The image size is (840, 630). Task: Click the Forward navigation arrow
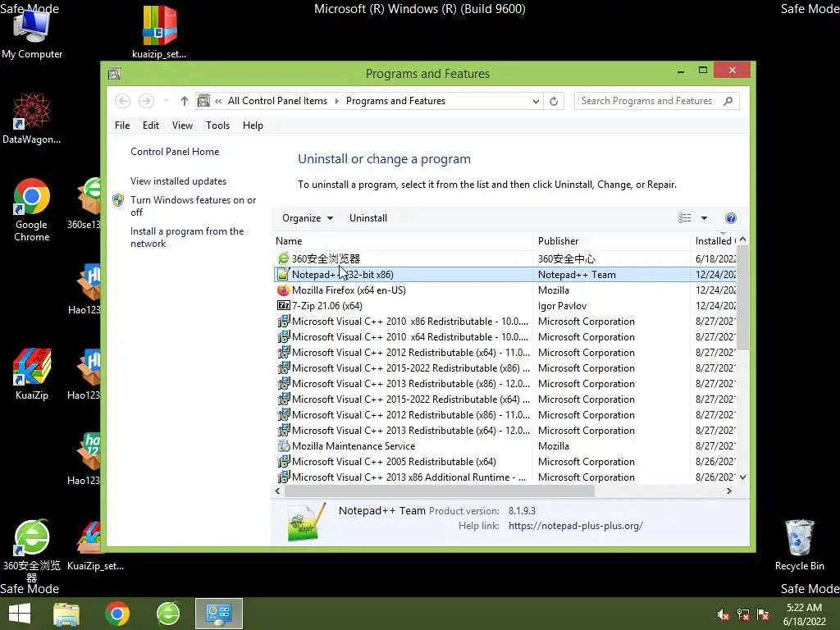pyautogui.click(x=146, y=101)
